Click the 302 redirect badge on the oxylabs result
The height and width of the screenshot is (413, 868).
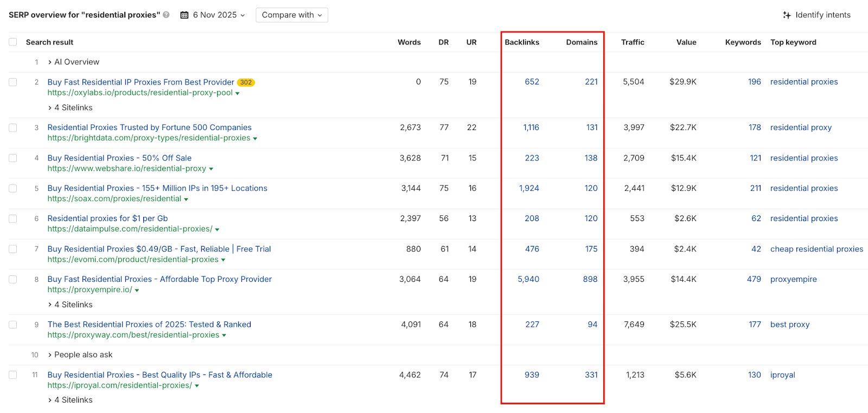246,82
